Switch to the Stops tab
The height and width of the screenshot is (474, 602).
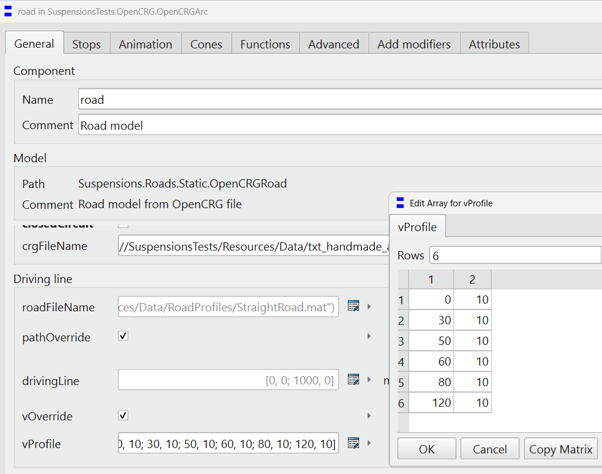point(87,44)
